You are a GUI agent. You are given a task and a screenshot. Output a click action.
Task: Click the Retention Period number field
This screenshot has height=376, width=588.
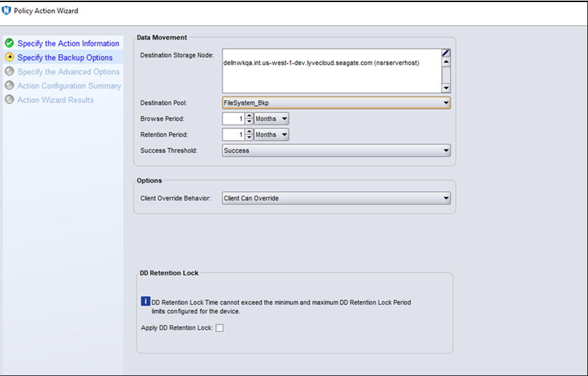pyautogui.click(x=234, y=135)
